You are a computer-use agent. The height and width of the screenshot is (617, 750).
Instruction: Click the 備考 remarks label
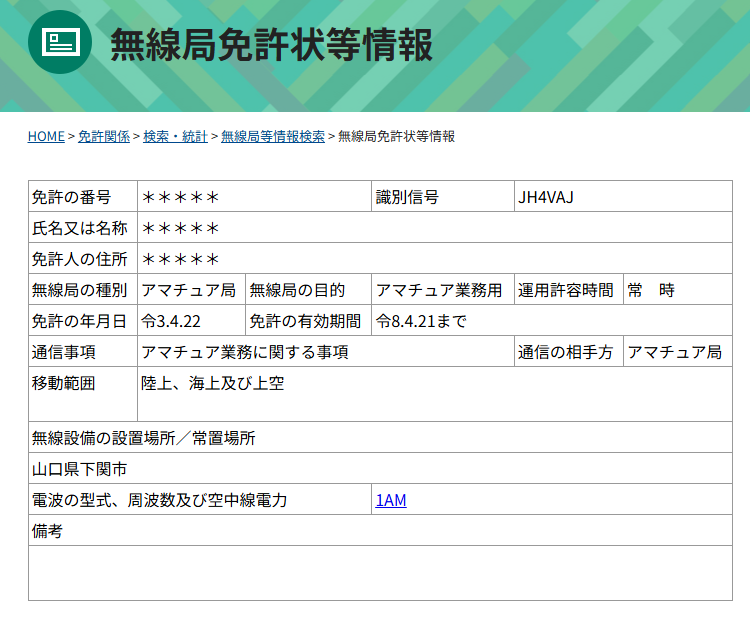coord(48,531)
